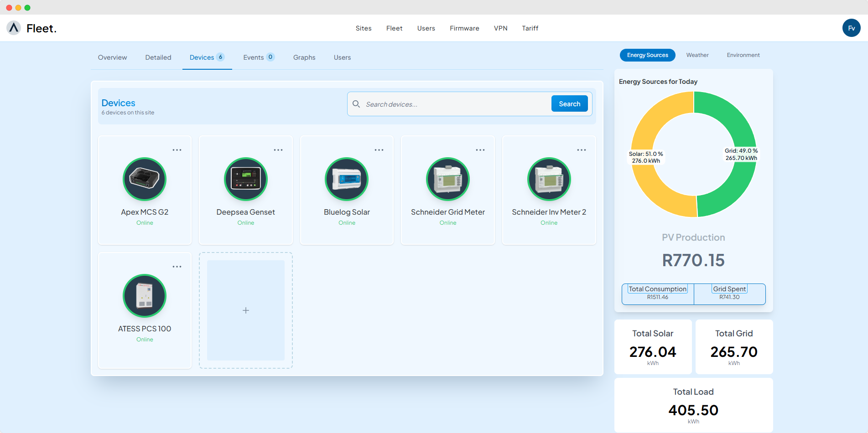868x433 pixels.
Task: Expand options for ATESS PCS 100
Action: [177, 266]
